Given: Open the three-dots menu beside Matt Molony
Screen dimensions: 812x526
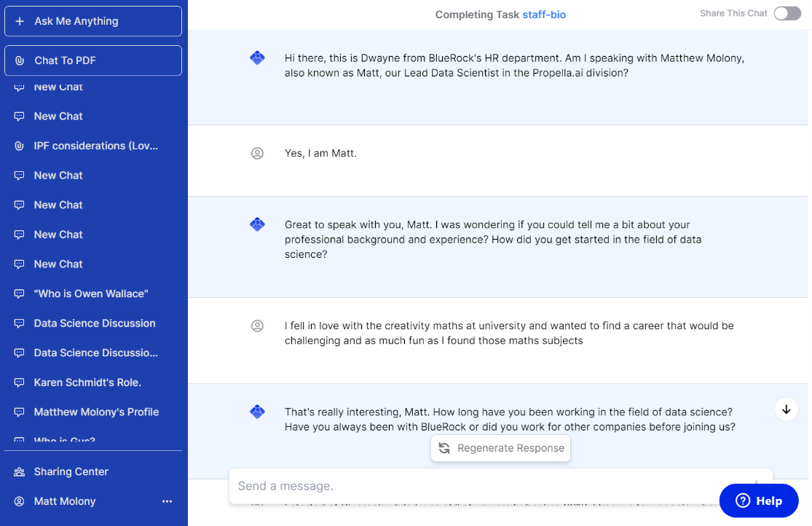Looking at the screenshot, I should pyautogui.click(x=167, y=501).
